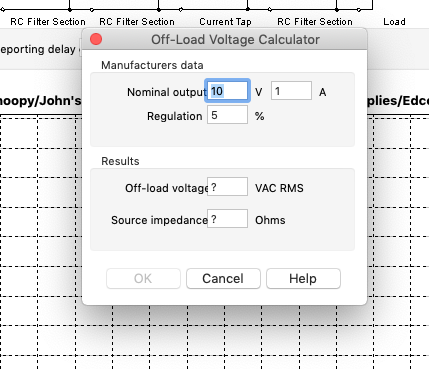Click the Reporting delay label
This screenshot has height=369, width=429.
(37, 49)
